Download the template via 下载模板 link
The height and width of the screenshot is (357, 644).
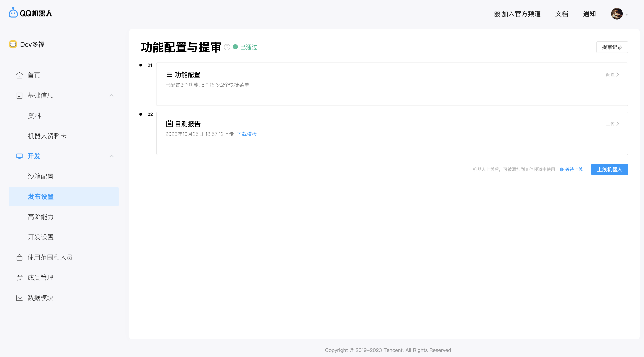247,134
